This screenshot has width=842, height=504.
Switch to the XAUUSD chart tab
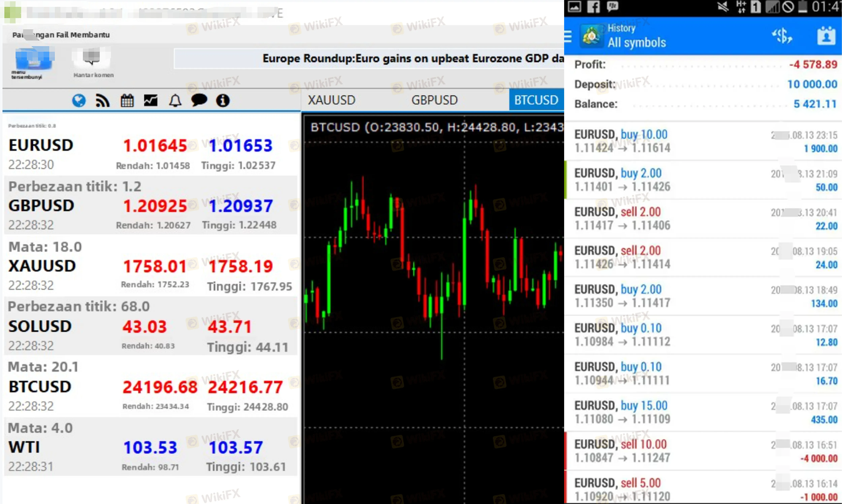[x=332, y=100]
